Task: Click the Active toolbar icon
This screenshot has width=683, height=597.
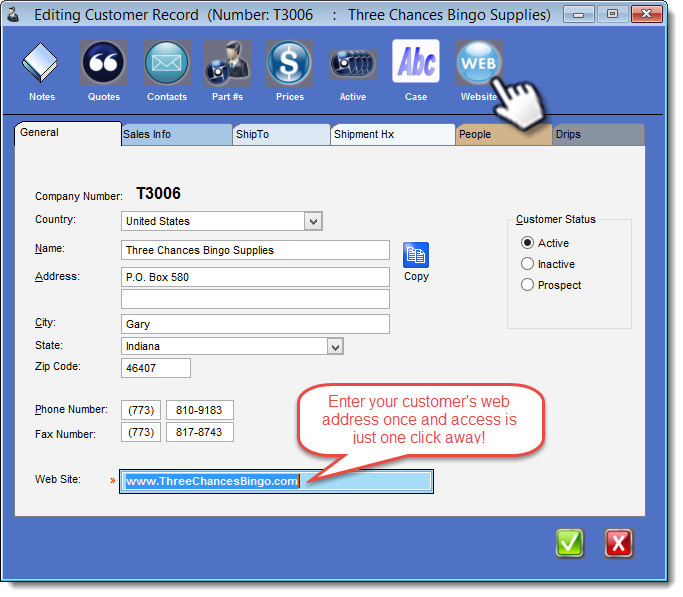Action: (x=352, y=64)
